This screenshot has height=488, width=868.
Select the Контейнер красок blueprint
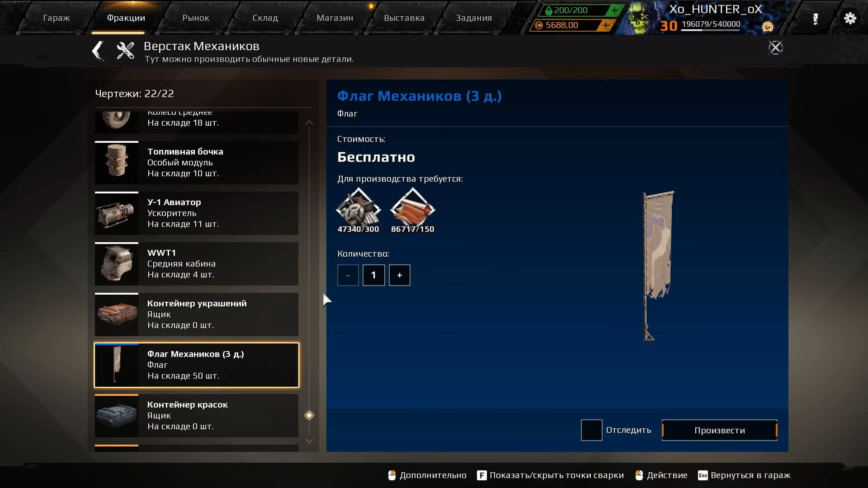coord(197,416)
